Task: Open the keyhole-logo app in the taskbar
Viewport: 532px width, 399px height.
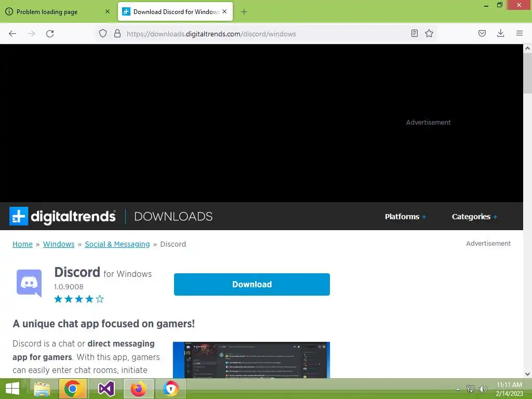Action: (x=170, y=389)
